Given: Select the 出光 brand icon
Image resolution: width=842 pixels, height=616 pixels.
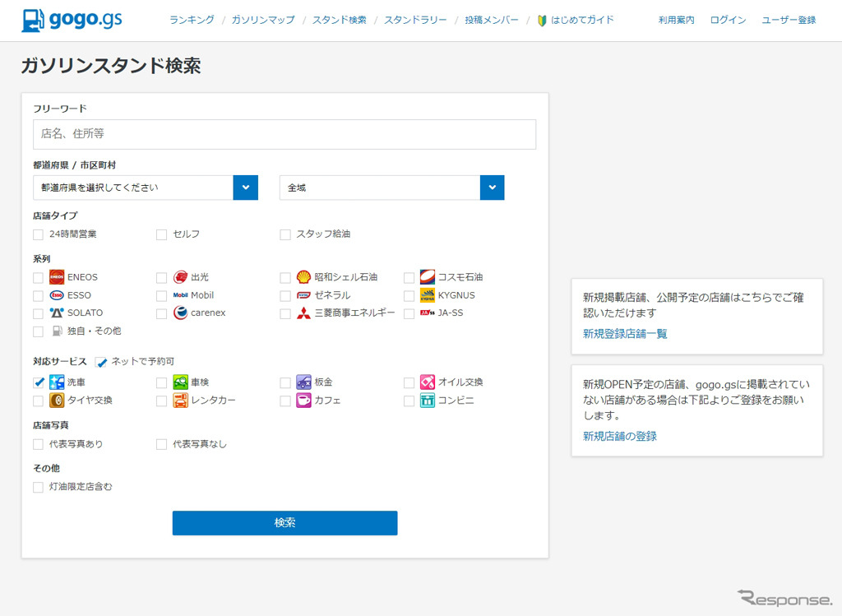Looking at the screenshot, I should tap(183, 277).
